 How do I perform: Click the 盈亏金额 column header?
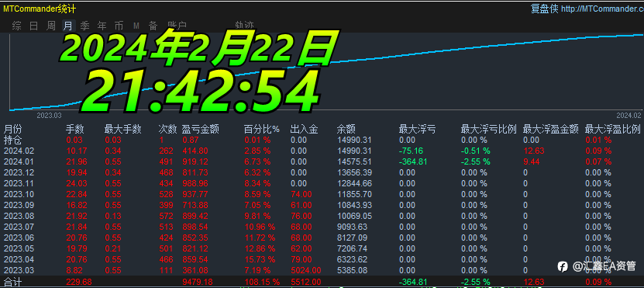tap(201, 129)
